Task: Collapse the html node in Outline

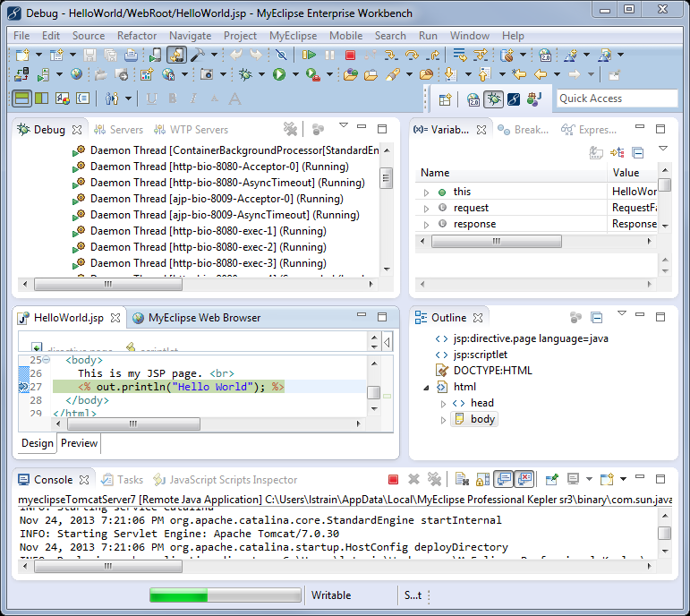Action: [x=428, y=387]
